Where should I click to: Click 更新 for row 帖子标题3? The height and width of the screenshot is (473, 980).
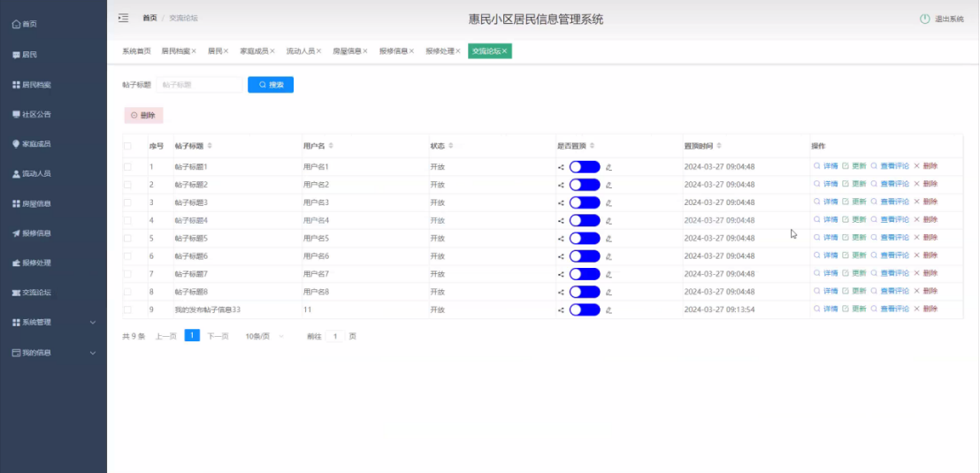point(854,202)
